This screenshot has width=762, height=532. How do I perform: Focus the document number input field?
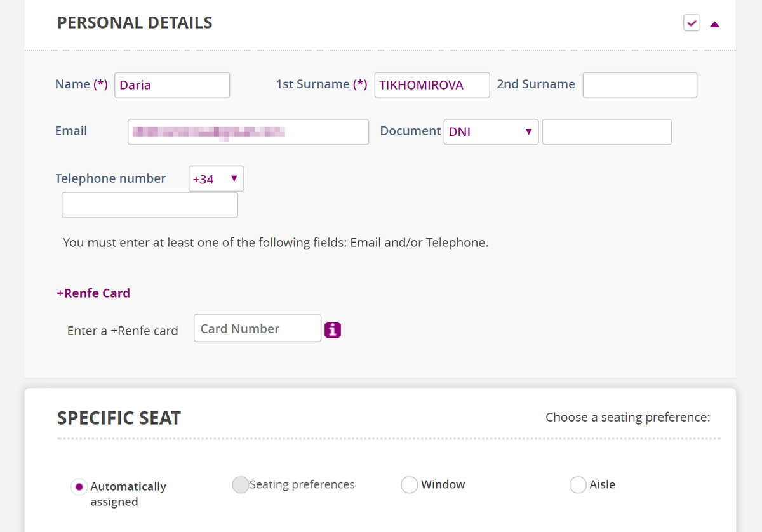[606, 132]
